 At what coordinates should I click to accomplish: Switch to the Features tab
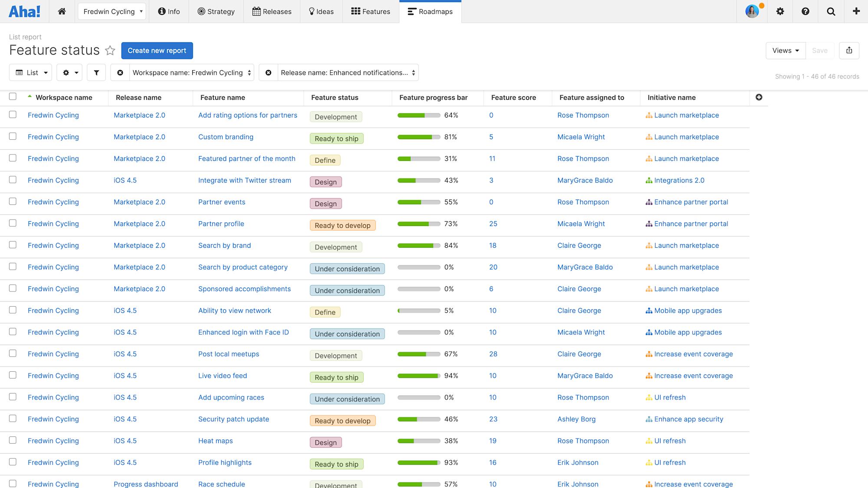pyautogui.click(x=370, y=11)
